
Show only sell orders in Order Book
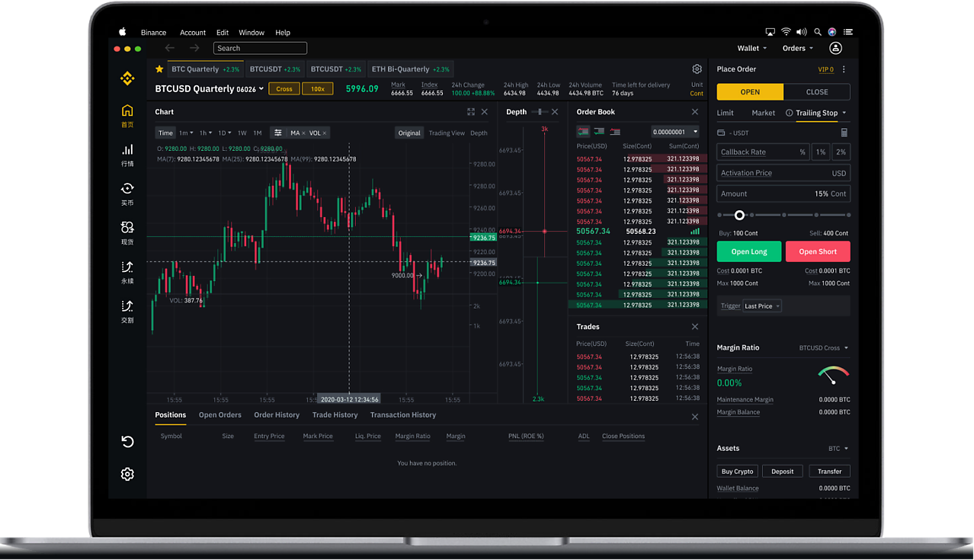pyautogui.click(x=614, y=132)
